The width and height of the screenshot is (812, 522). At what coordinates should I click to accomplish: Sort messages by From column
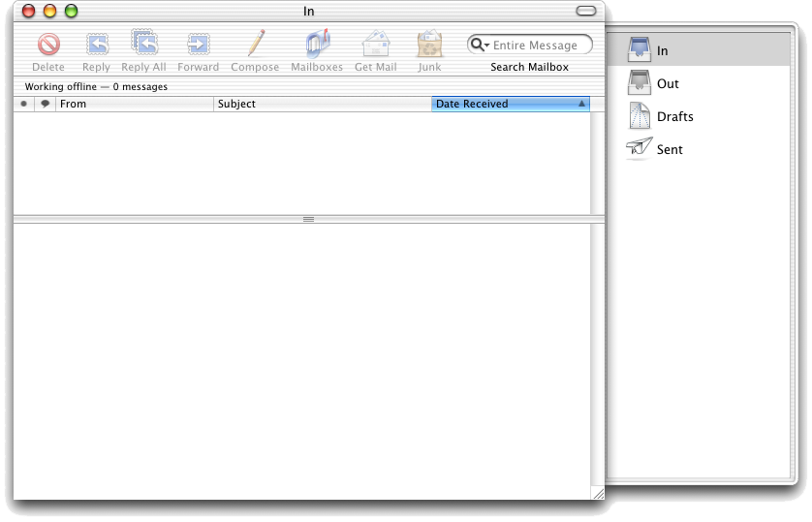click(135, 104)
